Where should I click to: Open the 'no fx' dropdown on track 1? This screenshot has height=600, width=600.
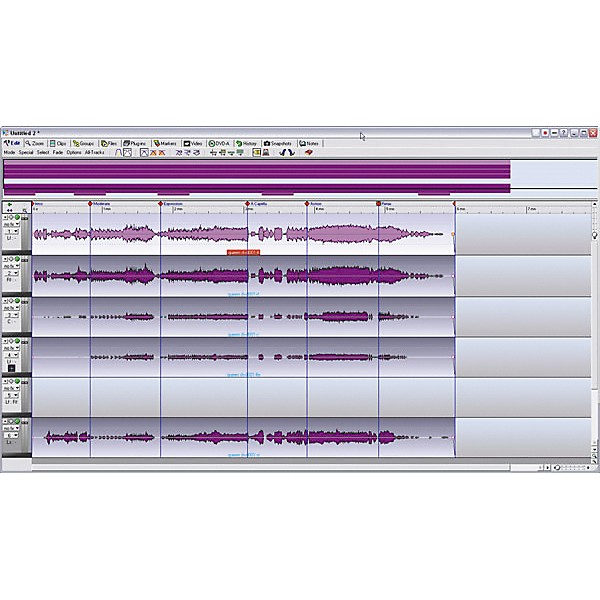(11, 224)
